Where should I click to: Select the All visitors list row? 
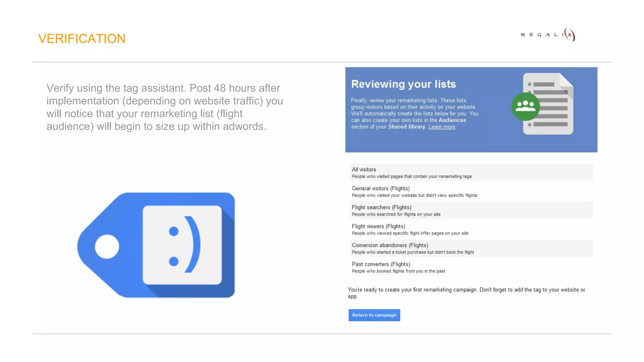471,173
